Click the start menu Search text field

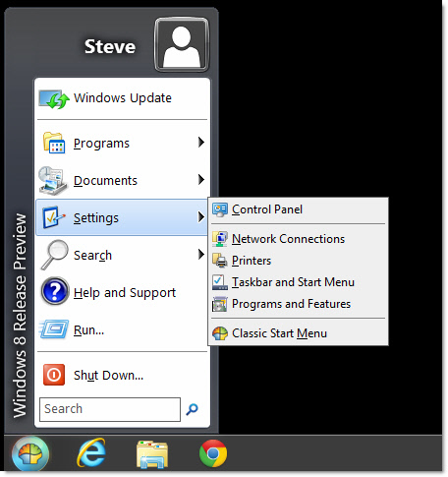click(110, 409)
